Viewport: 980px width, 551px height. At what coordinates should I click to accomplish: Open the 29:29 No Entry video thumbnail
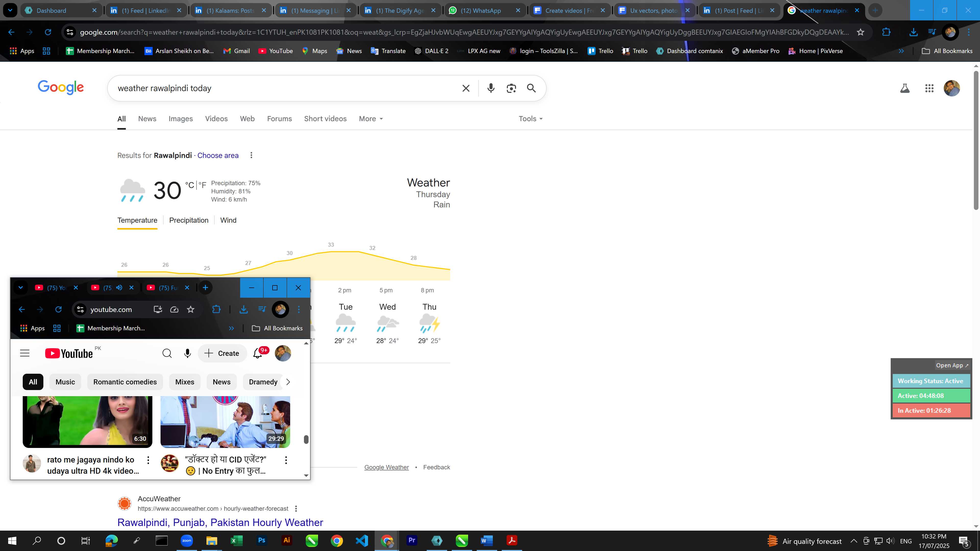(x=225, y=421)
